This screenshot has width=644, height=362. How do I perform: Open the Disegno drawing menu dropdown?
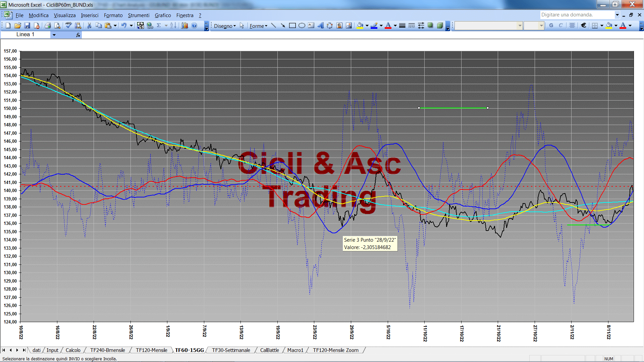[225, 26]
